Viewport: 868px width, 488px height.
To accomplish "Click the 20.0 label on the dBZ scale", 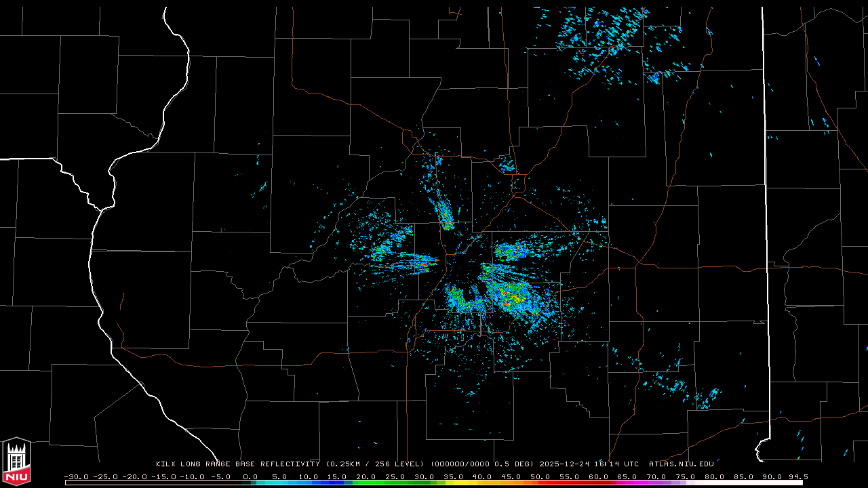I will pyautogui.click(x=366, y=476).
